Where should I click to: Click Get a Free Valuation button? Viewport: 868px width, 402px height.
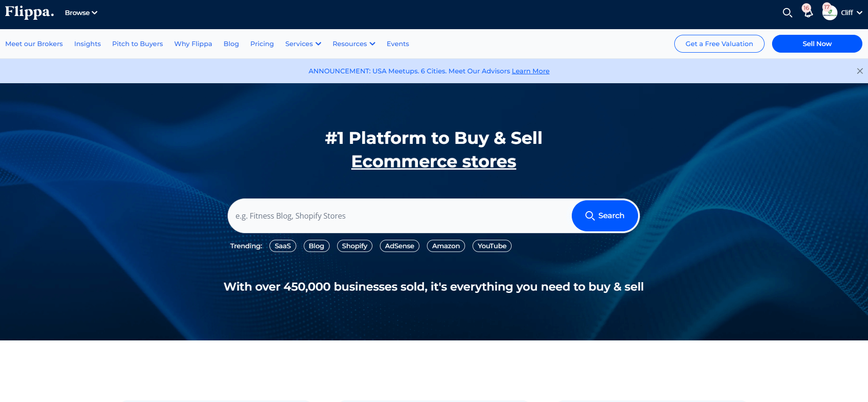click(x=719, y=44)
